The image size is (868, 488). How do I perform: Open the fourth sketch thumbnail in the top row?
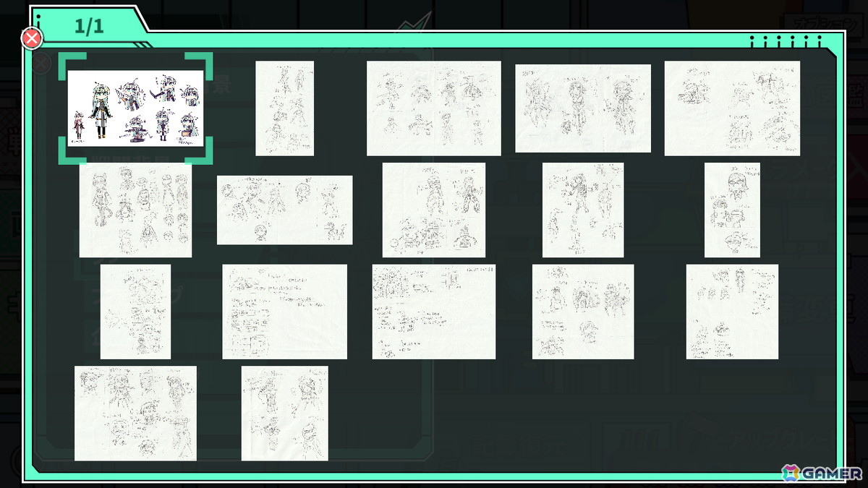tap(583, 108)
